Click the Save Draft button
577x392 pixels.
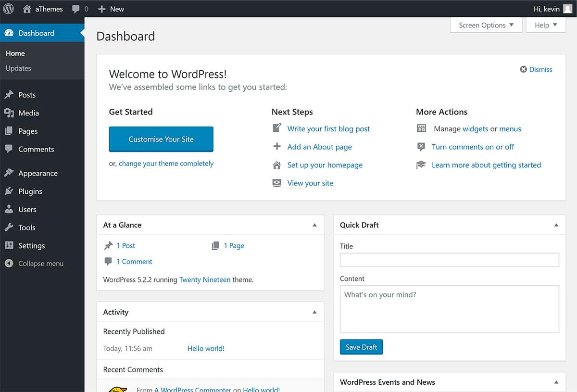click(x=361, y=347)
